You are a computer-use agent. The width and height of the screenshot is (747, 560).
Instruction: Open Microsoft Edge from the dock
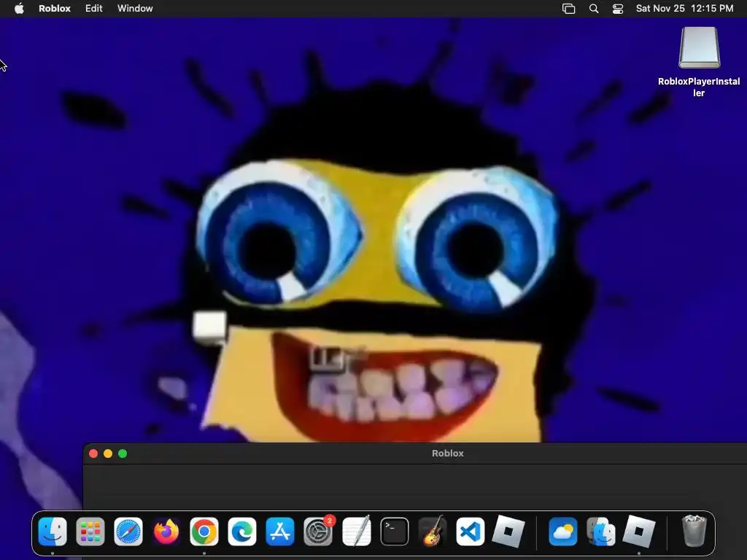[242, 531]
